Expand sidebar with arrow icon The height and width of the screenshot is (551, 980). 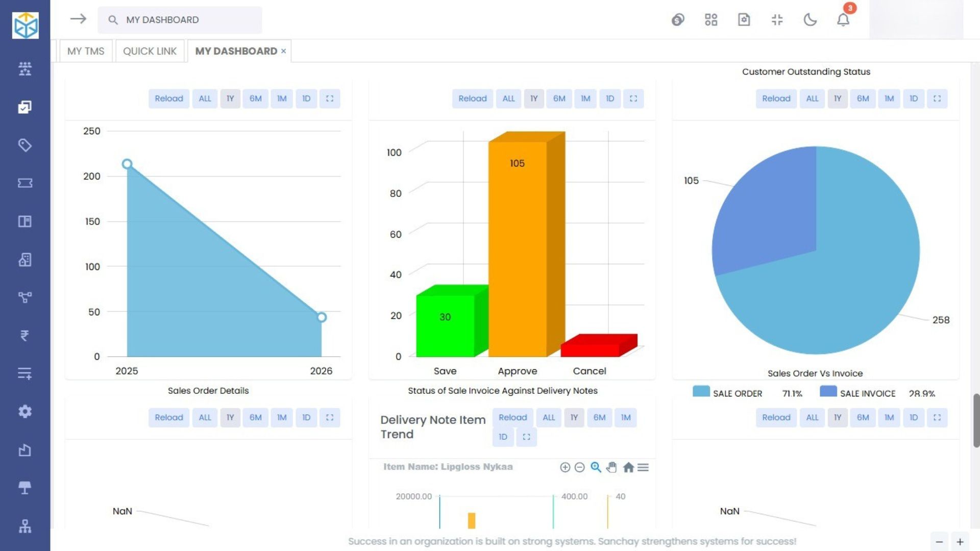coord(78,19)
